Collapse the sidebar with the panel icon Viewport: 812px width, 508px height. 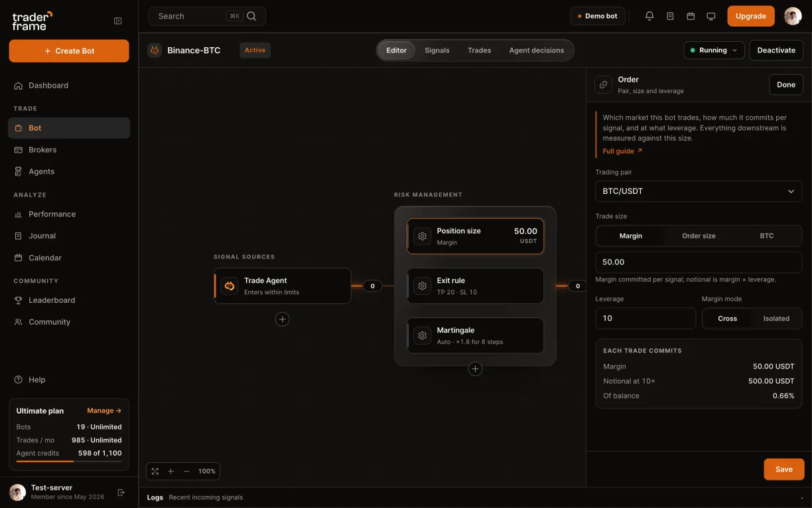[x=118, y=21]
